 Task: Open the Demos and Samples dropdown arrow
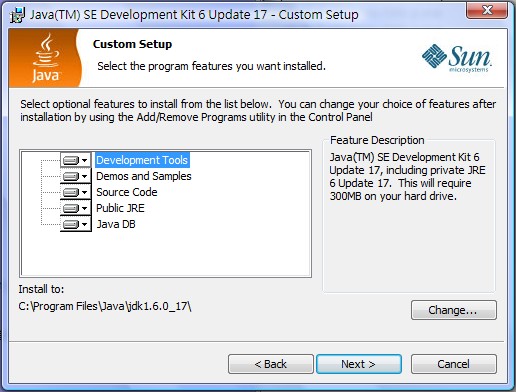coord(85,176)
